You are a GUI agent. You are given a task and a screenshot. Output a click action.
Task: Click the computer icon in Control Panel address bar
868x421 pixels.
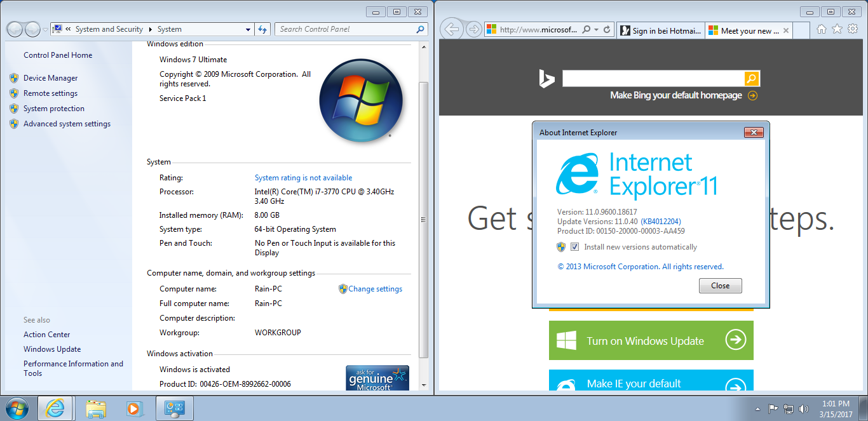[57, 29]
